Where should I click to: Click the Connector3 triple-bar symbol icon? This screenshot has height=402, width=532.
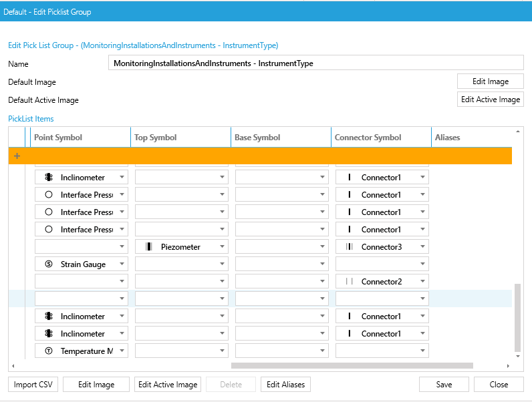(x=350, y=247)
